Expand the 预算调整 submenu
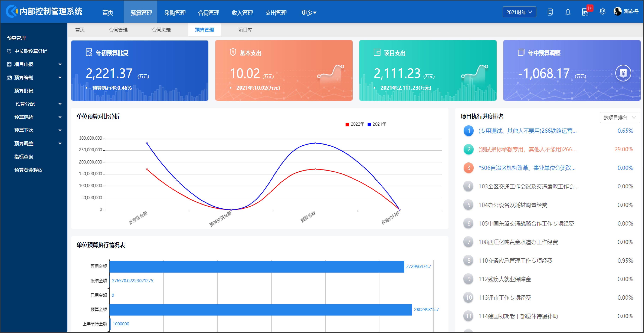The width and height of the screenshot is (644, 333). (60, 144)
